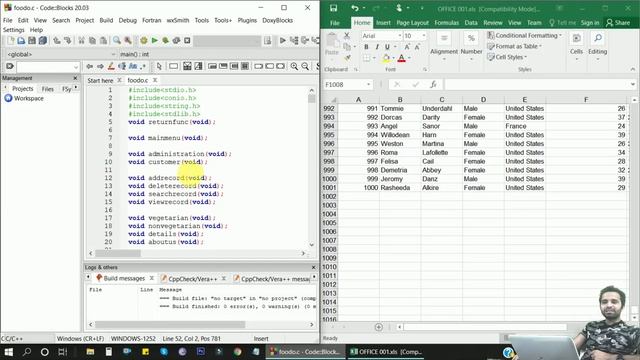Screen dimensions: 640x360
Task: Select the Workspace tree item
Action: [24, 98]
